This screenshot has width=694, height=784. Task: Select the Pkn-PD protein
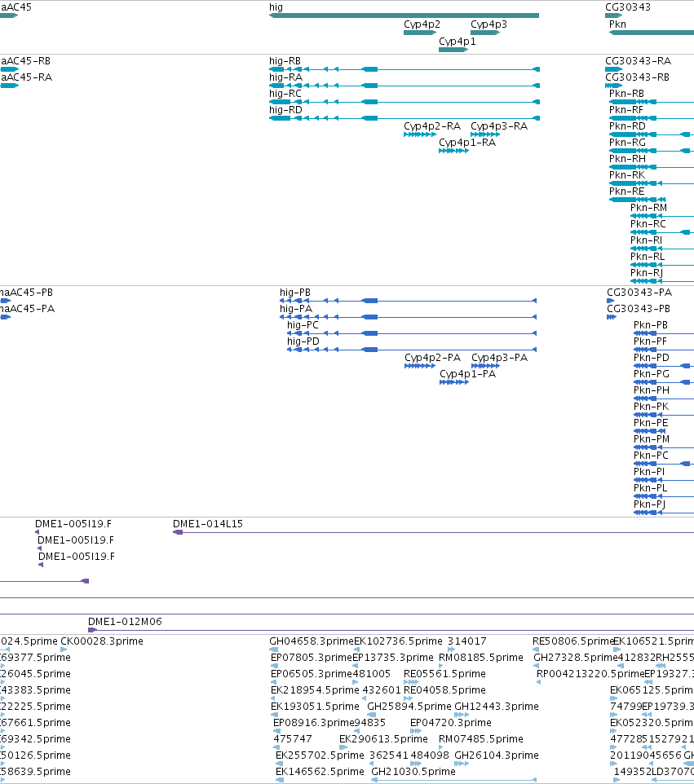(x=651, y=358)
